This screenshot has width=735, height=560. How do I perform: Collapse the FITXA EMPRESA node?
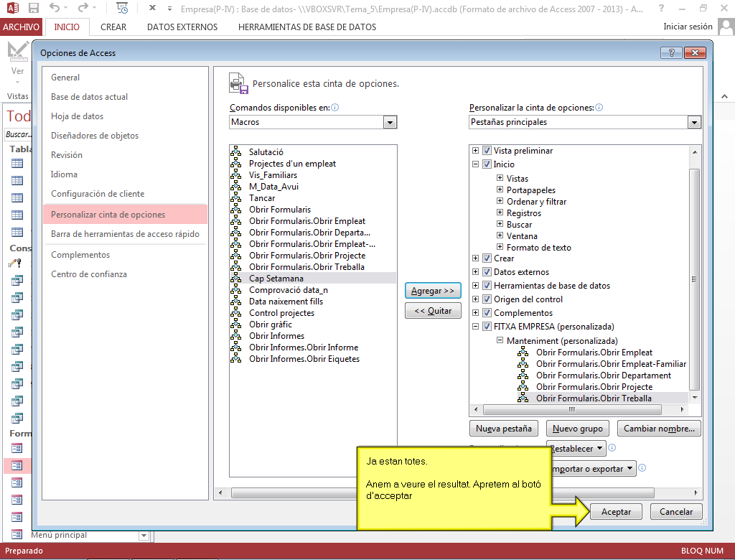tap(475, 326)
